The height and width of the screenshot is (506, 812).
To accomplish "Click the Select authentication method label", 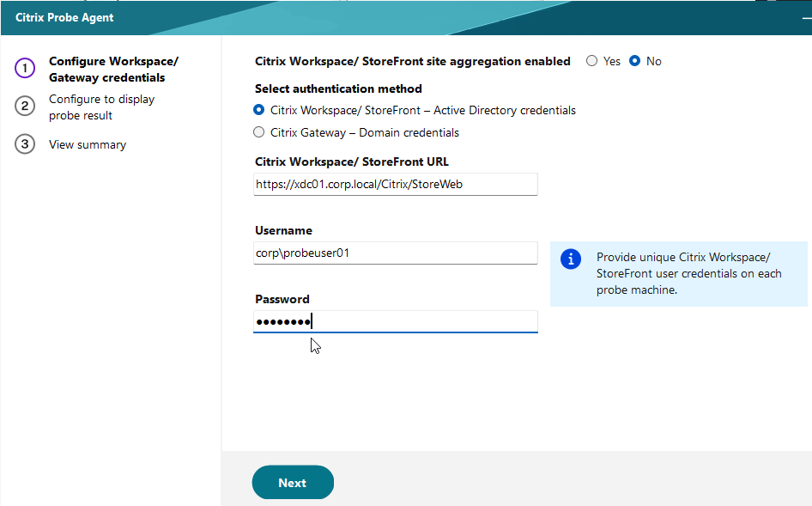I will click(x=338, y=88).
